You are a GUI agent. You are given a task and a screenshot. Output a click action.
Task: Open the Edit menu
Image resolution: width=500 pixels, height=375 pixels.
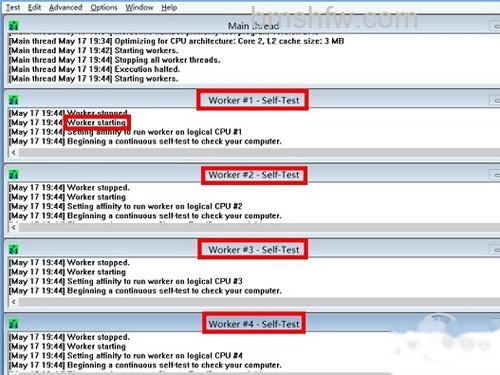pos(34,7)
